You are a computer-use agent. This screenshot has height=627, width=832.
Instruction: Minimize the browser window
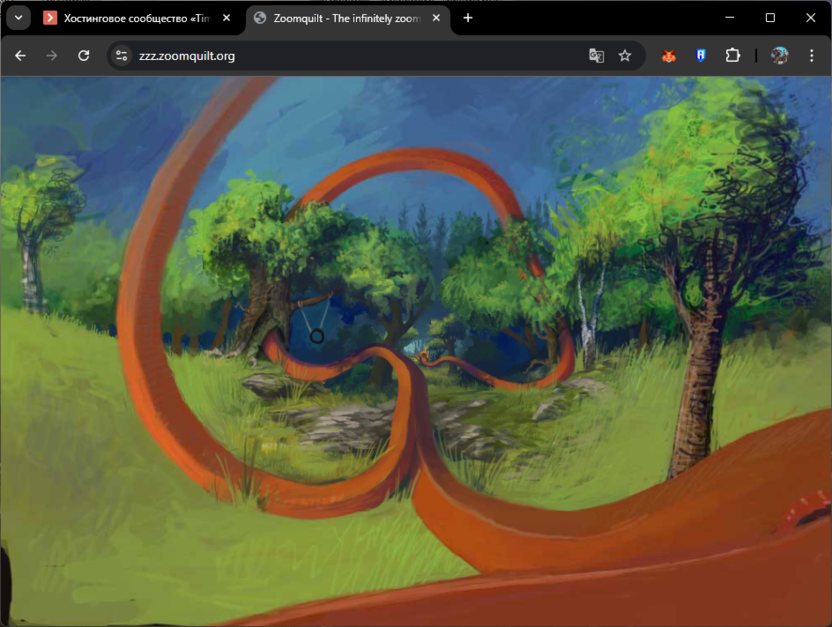click(730, 18)
